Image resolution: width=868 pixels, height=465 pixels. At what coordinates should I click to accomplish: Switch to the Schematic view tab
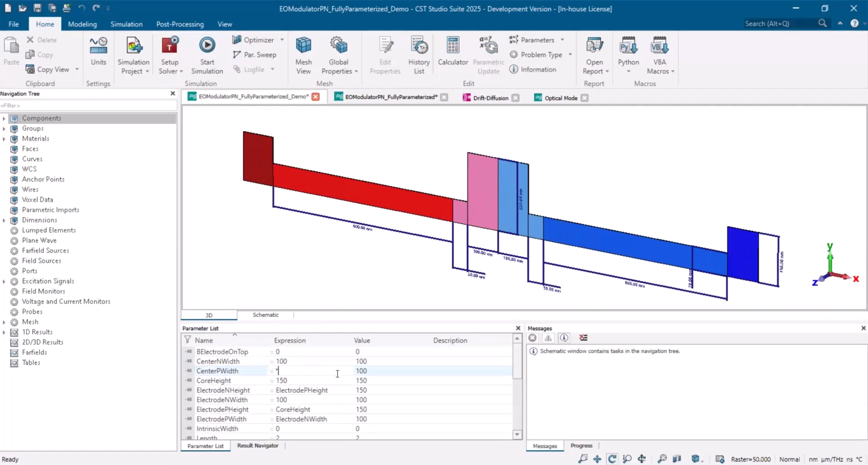pos(265,315)
